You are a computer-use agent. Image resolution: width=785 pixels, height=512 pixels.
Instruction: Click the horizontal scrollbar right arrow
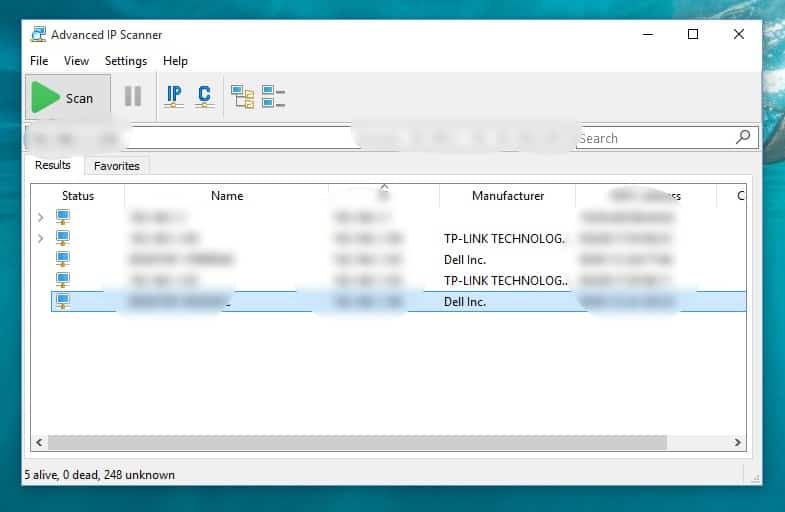click(738, 442)
